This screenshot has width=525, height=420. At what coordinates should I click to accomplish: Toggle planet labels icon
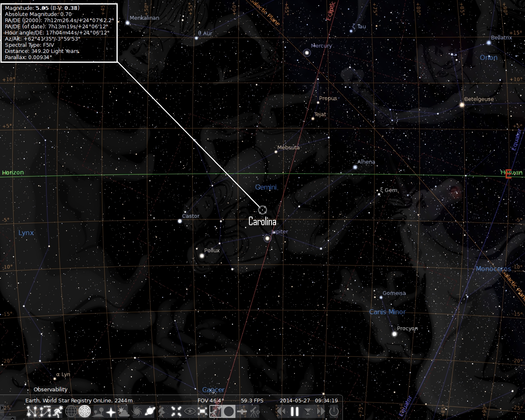coord(150,411)
